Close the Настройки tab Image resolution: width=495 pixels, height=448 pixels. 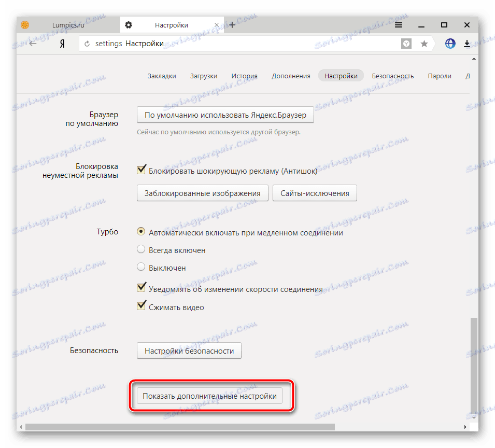tap(217, 25)
